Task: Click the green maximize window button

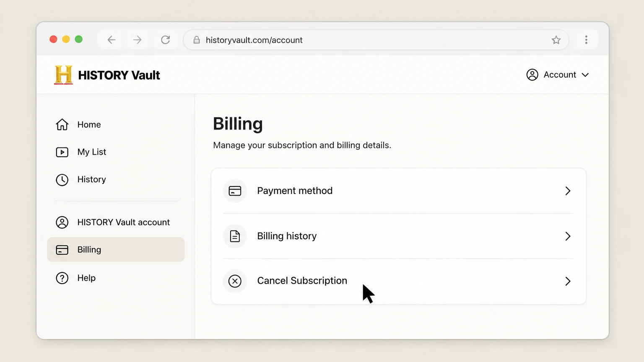Action: (x=78, y=39)
